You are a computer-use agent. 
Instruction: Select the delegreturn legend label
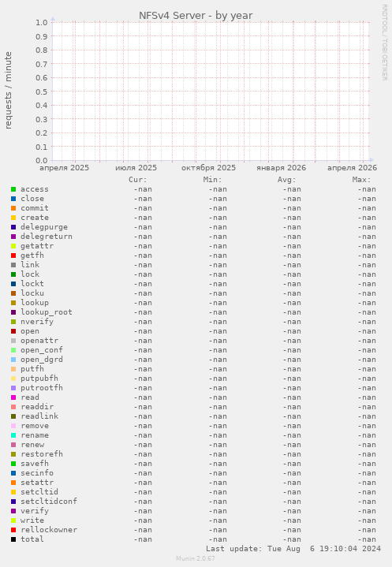[x=47, y=237]
